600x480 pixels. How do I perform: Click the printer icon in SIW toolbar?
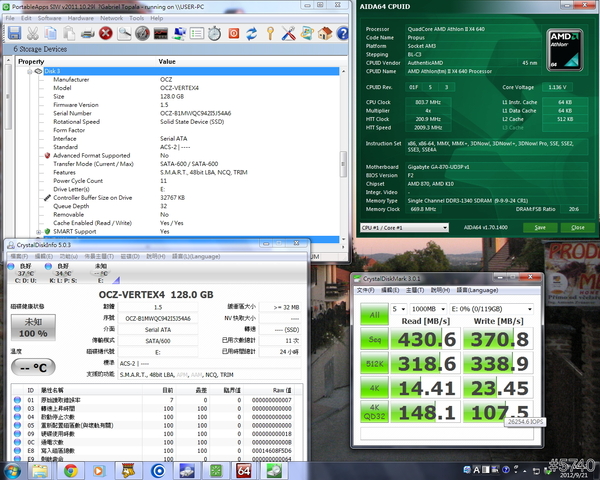[88, 33]
